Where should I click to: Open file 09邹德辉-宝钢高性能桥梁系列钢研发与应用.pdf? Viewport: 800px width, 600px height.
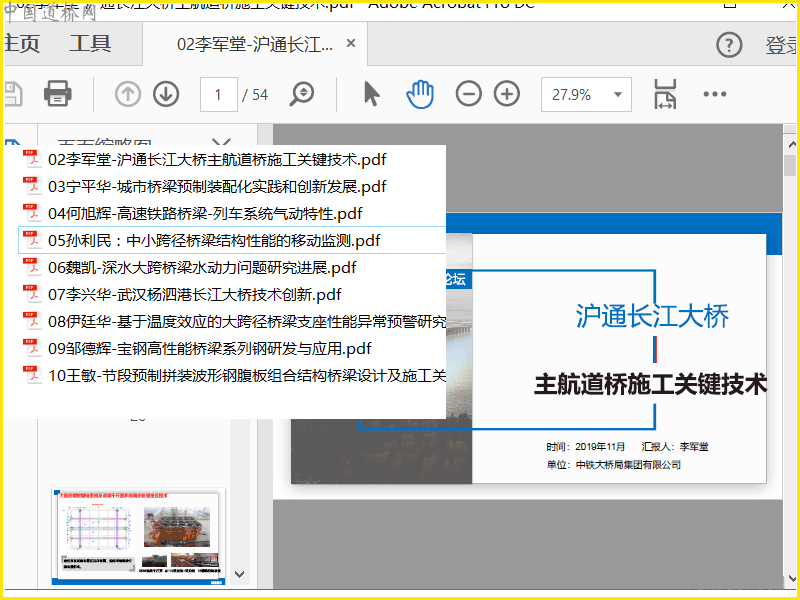pyautogui.click(x=209, y=348)
